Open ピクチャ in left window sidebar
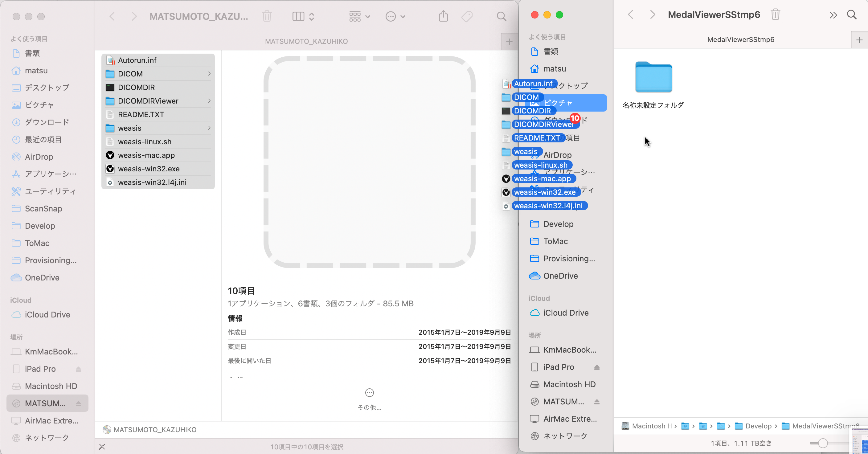Screen dimensions: 868x454 tap(47, 105)
